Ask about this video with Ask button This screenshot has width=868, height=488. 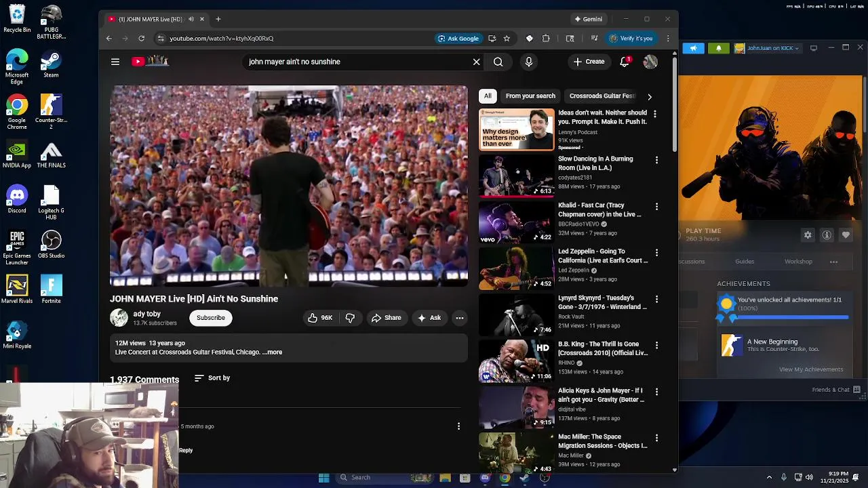pos(429,318)
